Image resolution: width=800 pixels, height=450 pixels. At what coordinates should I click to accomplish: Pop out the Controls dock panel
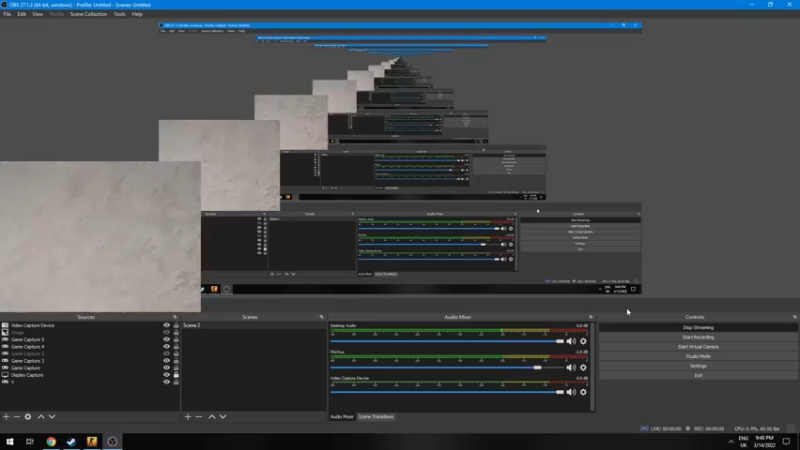(794, 317)
